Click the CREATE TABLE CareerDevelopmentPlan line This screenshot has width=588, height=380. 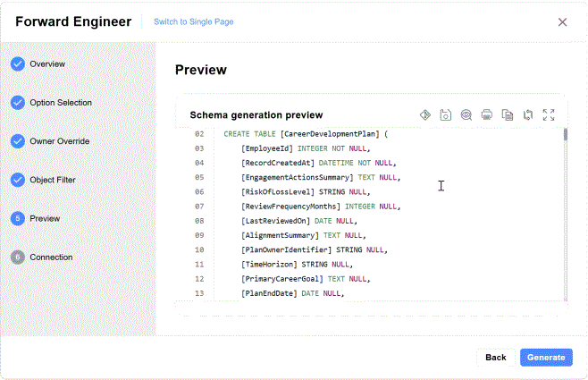click(x=306, y=134)
